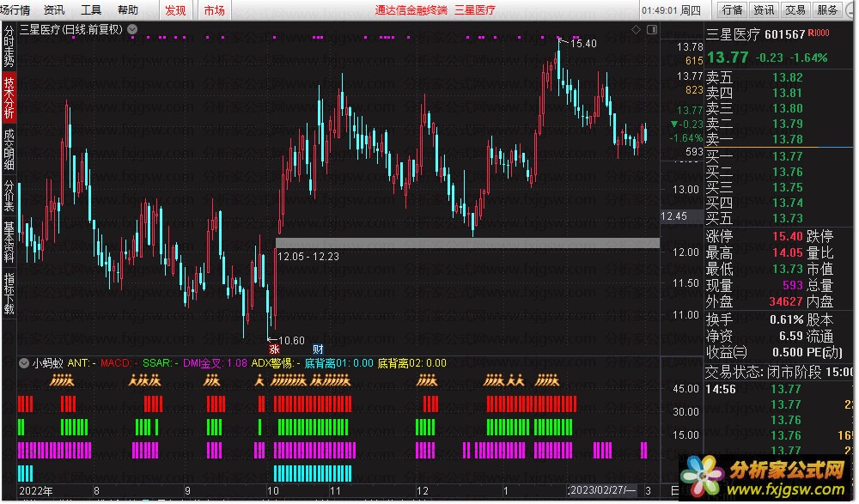Click the 底背离02: 0.00 indicator label
859x504 pixels.
[x=412, y=362]
